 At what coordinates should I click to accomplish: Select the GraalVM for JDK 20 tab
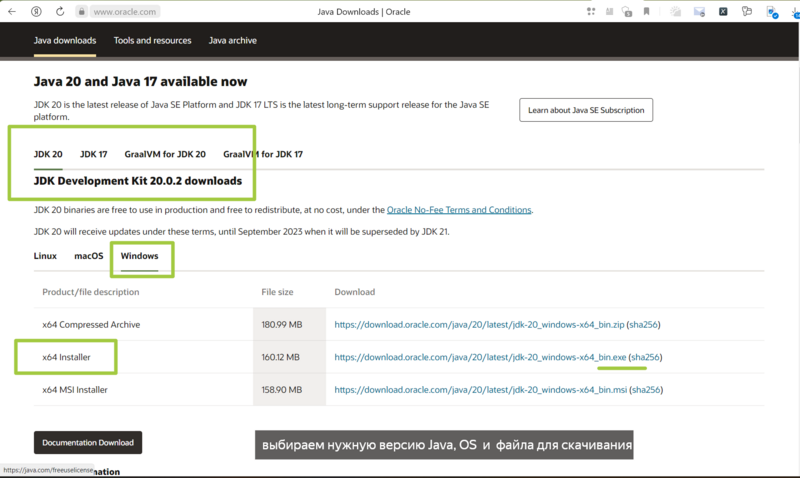pos(165,154)
